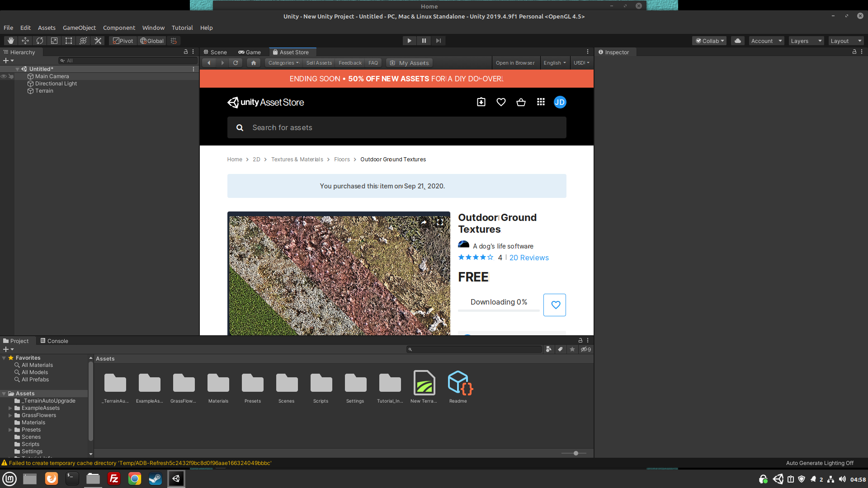Open the Window menu

(x=153, y=28)
